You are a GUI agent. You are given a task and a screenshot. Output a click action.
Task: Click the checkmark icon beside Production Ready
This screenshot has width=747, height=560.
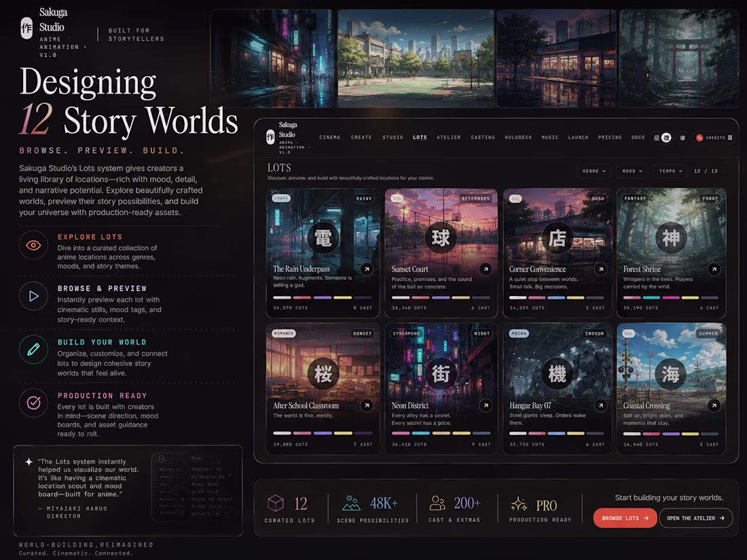(33, 403)
